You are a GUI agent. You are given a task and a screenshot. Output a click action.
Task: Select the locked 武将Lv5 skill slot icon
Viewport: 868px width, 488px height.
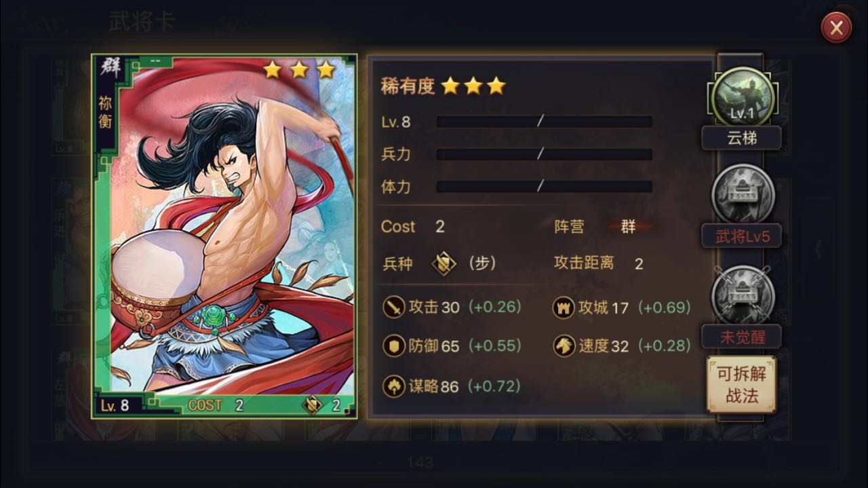pyautogui.click(x=742, y=195)
